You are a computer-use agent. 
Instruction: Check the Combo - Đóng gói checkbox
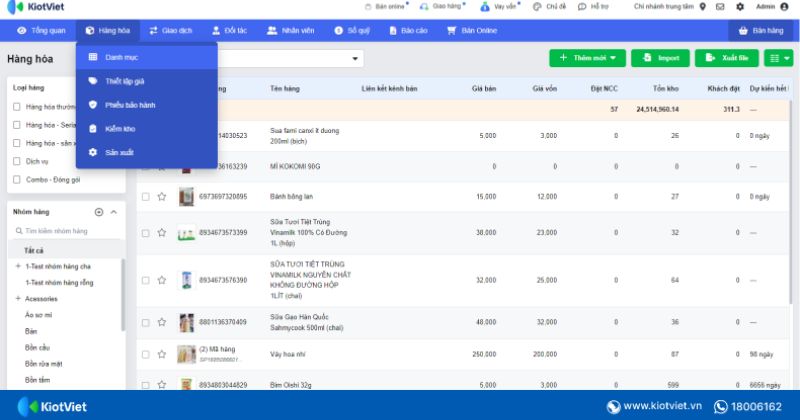click(17, 180)
